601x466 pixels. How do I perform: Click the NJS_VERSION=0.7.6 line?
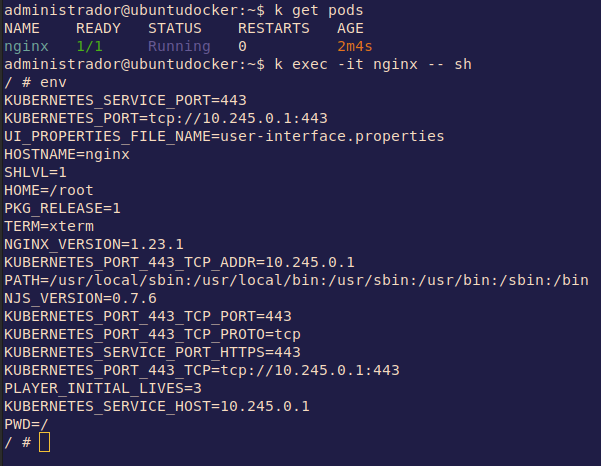(x=80, y=298)
